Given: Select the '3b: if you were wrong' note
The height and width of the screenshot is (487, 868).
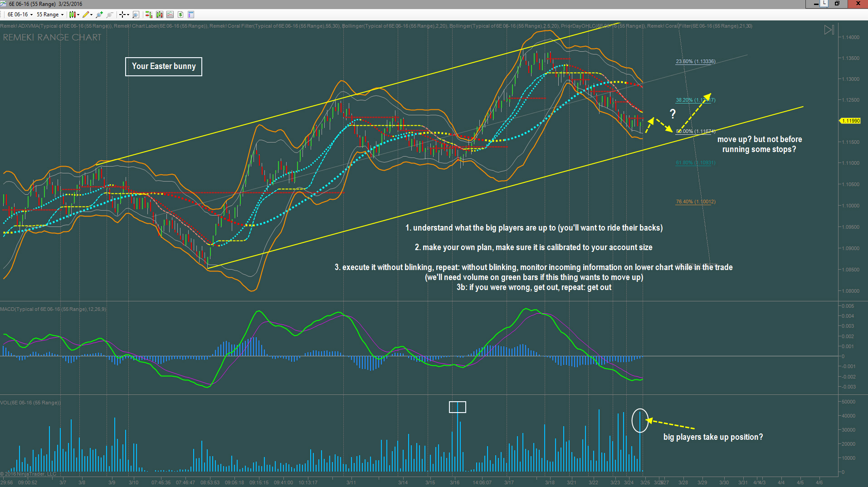Looking at the screenshot, I should point(534,287).
